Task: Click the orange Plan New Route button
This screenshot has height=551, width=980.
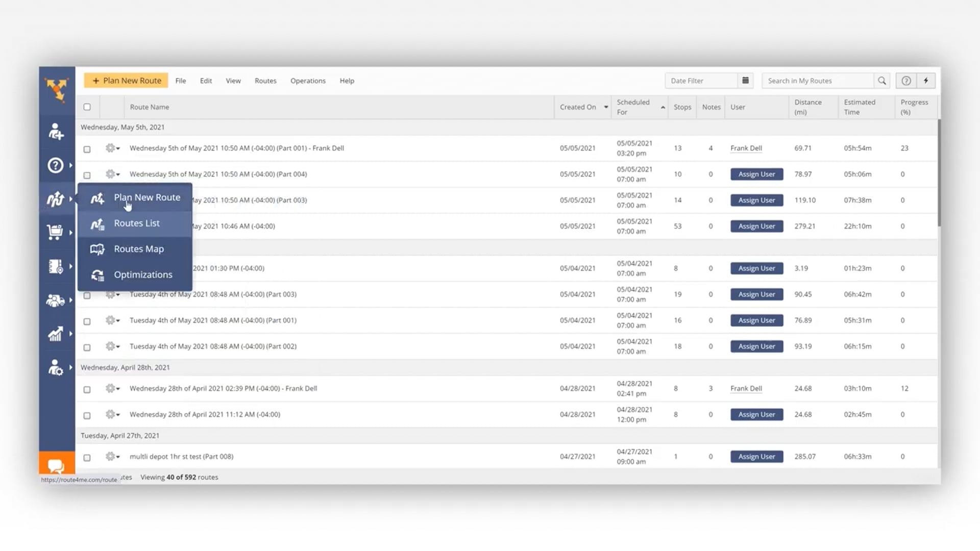Action: pyautogui.click(x=126, y=81)
